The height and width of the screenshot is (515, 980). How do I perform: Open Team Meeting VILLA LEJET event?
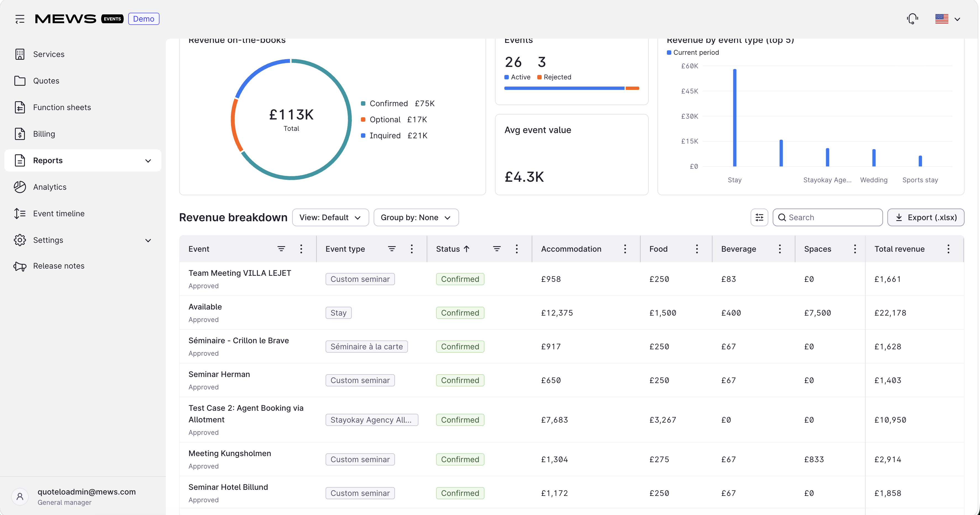point(240,273)
